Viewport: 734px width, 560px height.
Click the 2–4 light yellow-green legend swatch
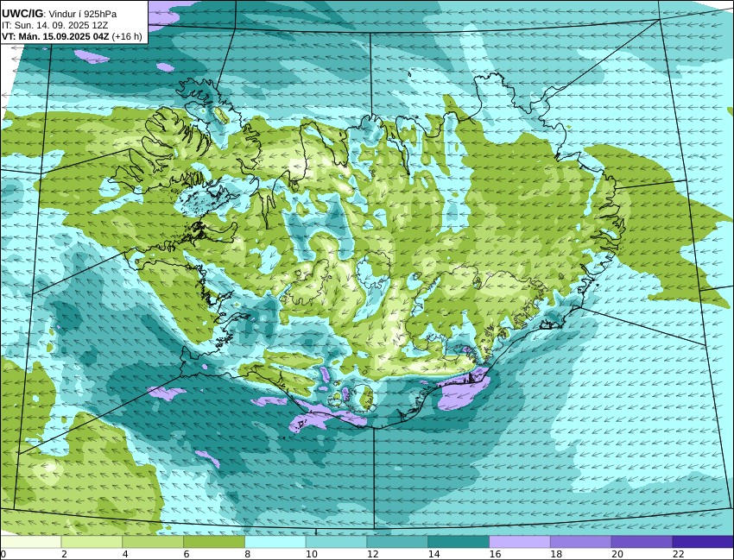[92, 542]
